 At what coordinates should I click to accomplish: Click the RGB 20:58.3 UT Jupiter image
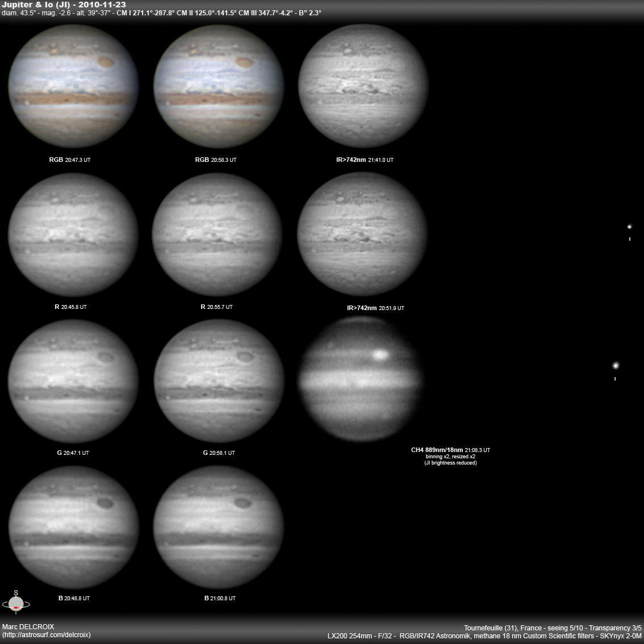(219, 86)
